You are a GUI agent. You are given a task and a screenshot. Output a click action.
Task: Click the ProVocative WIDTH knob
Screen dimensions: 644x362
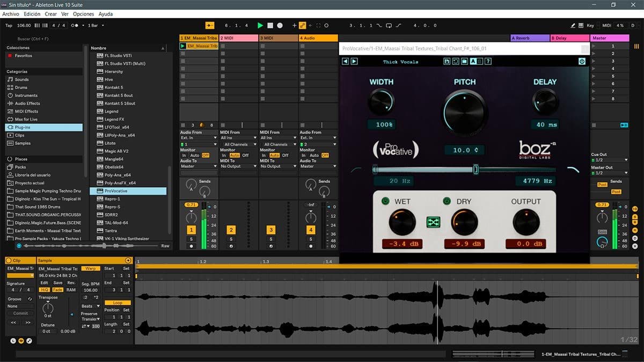click(x=381, y=103)
